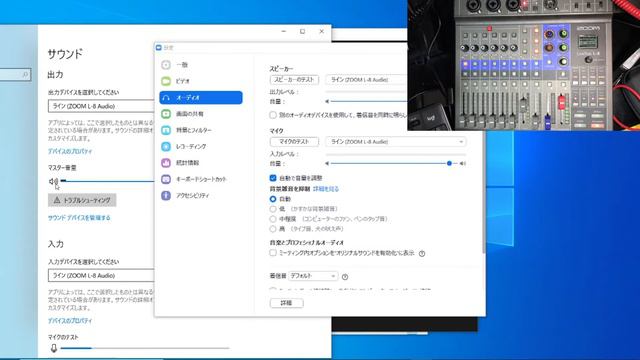Click the 出力 section heading
Image resolution: width=640 pixels, height=360 pixels.
click(x=56, y=75)
